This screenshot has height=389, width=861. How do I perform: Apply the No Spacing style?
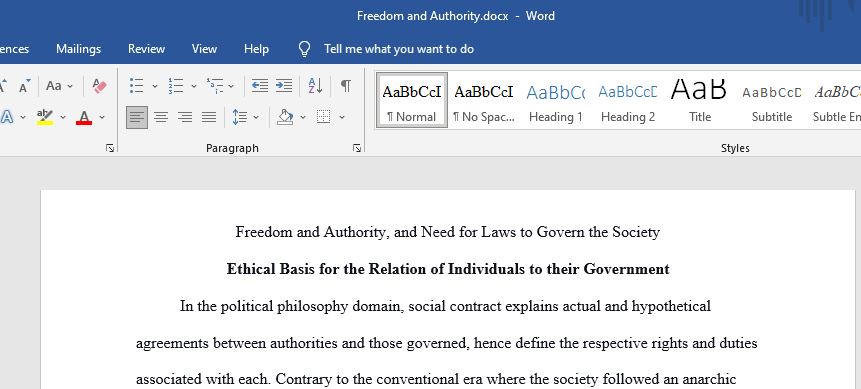click(484, 101)
